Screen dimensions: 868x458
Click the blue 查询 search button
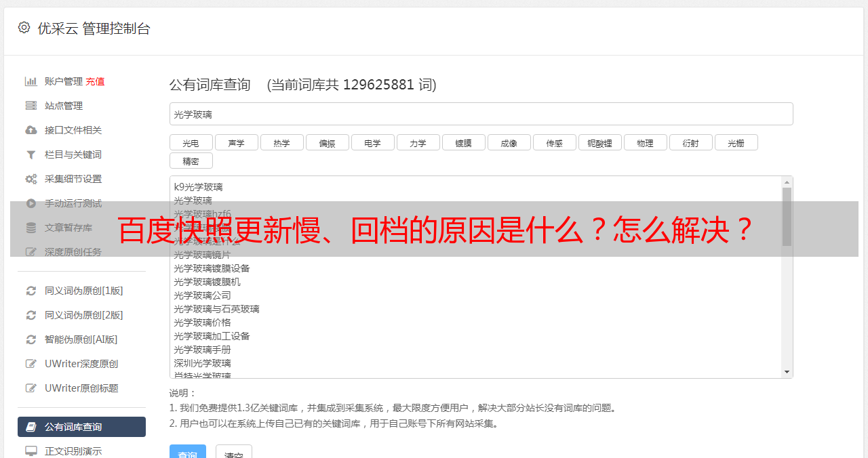[188, 453]
